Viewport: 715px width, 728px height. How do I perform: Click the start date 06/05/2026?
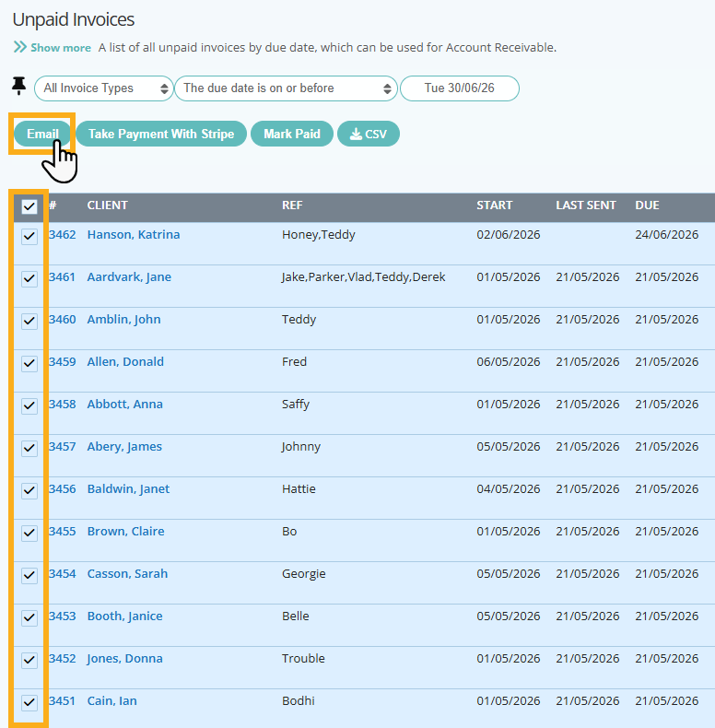click(509, 361)
